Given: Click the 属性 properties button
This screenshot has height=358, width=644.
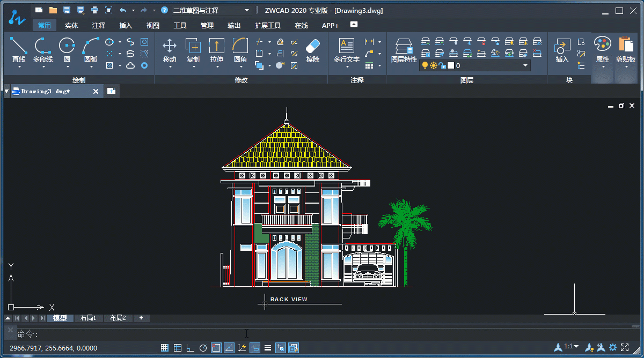Looking at the screenshot, I should (603, 47).
